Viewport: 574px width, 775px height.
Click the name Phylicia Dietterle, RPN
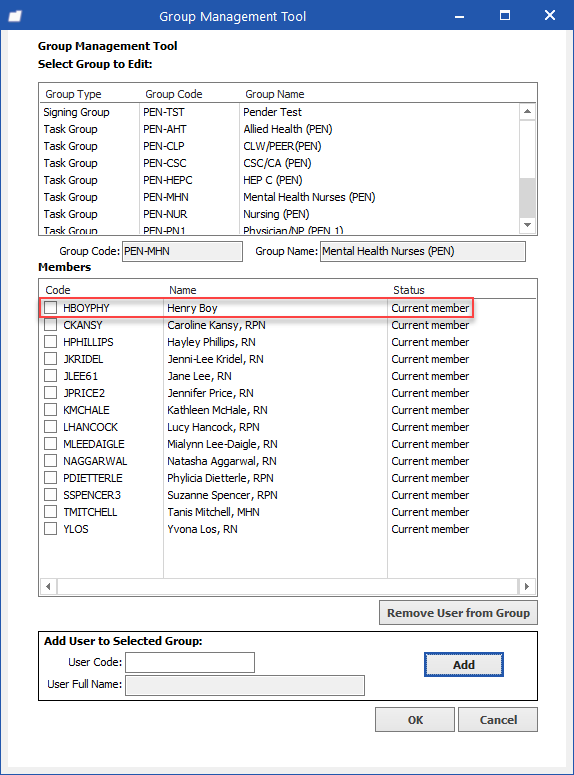point(220,477)
